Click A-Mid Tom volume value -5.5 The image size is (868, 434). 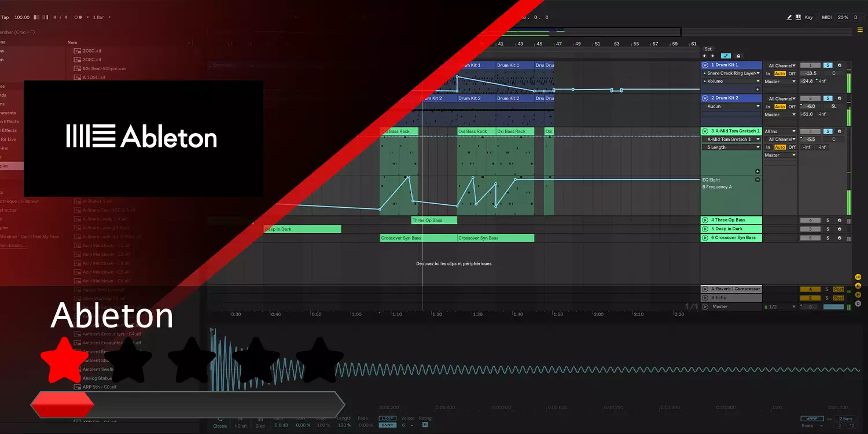[x=810, y=139]
